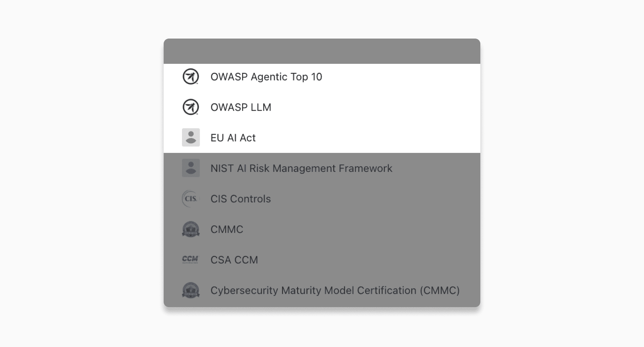The width and height of the screenshot is (644, 347).
Task: Click the OWASP Agentic Top 10 wasp logo
Action: [191, 76]
